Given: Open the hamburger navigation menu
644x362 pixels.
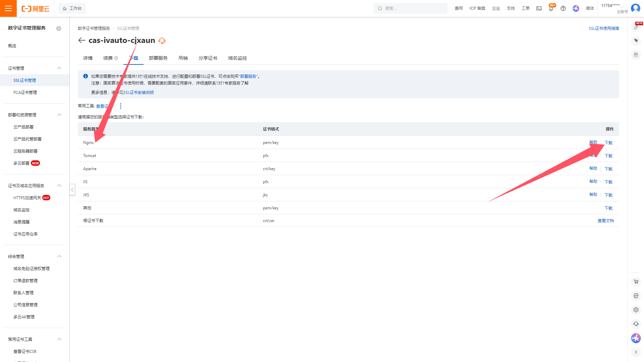Looking at the screenshot, I should (x=8, y=8).
